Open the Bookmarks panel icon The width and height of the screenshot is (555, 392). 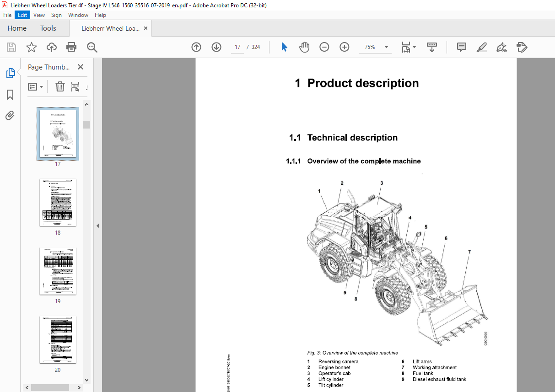10,95
